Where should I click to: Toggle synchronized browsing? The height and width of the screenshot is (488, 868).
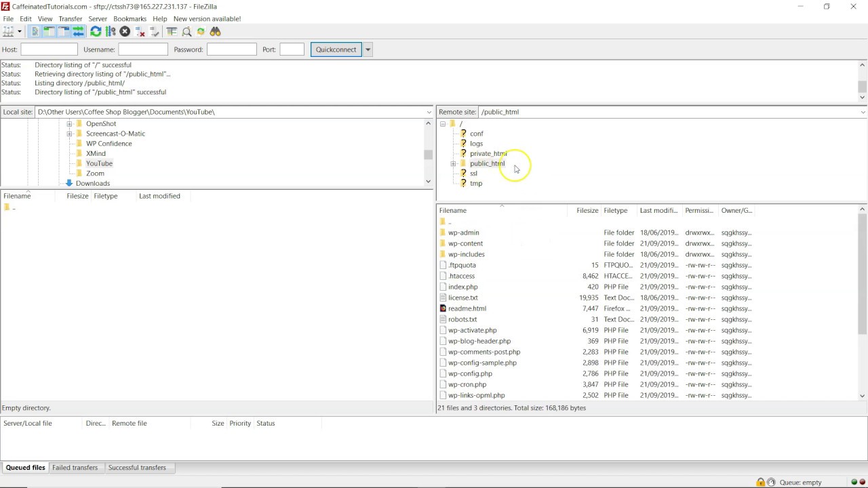201,31
